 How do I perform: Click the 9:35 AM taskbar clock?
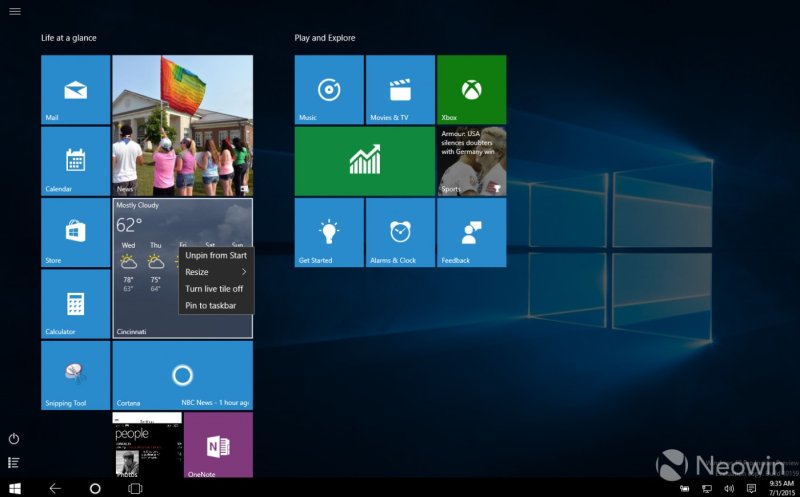[x=782, y=484]
